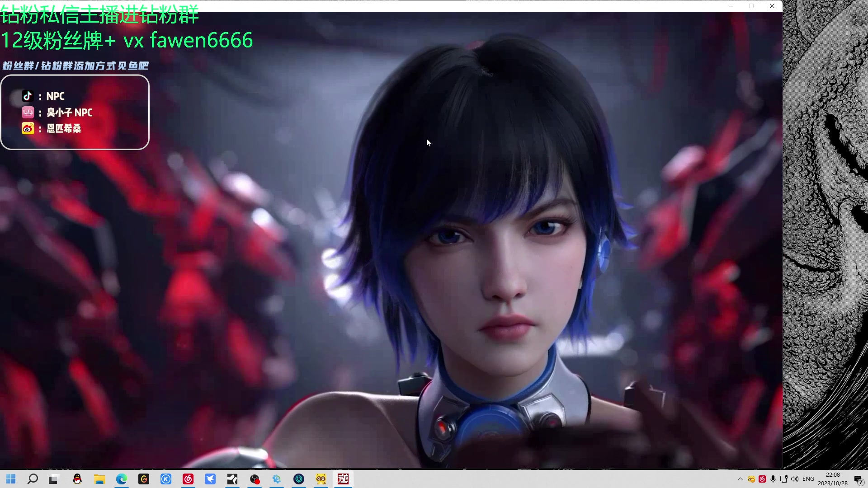868x488 pixels.
Task: Open the Windows Start menu
Action: click(x=11, y=479)
